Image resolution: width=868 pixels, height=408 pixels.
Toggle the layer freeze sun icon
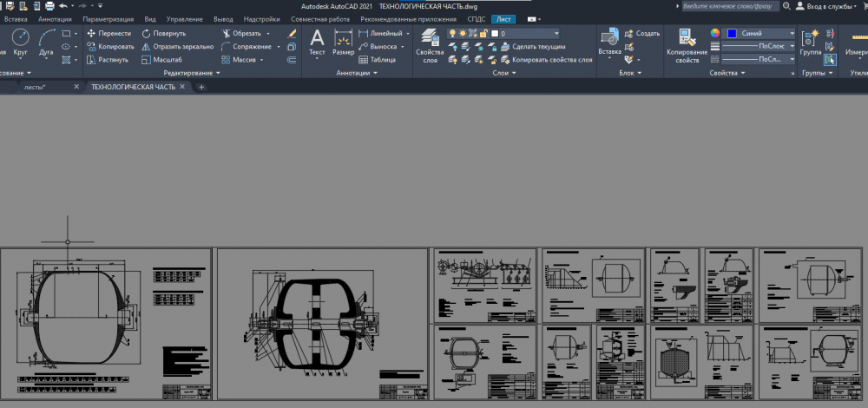point(463,33)
